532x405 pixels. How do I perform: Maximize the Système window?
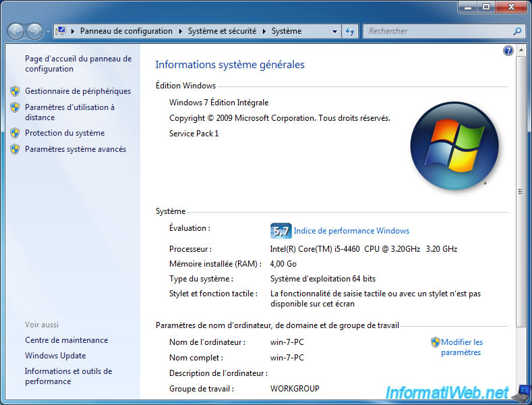click(x=486, y=7)
